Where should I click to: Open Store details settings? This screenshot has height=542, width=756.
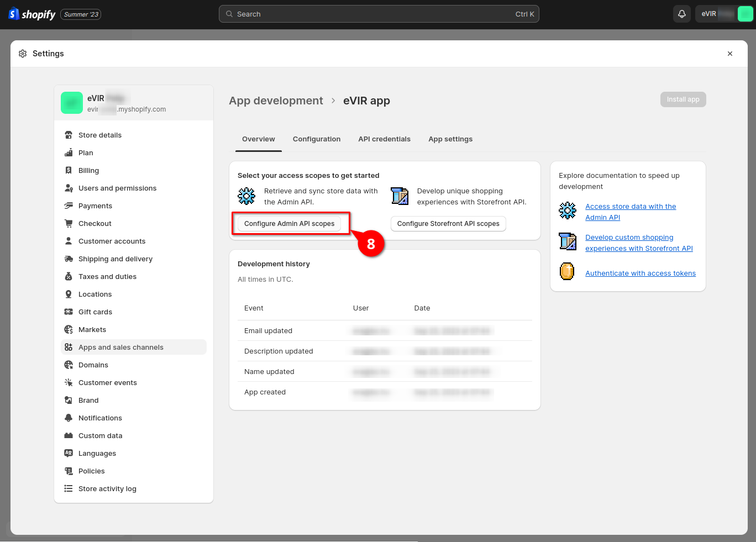pos(134,135)
